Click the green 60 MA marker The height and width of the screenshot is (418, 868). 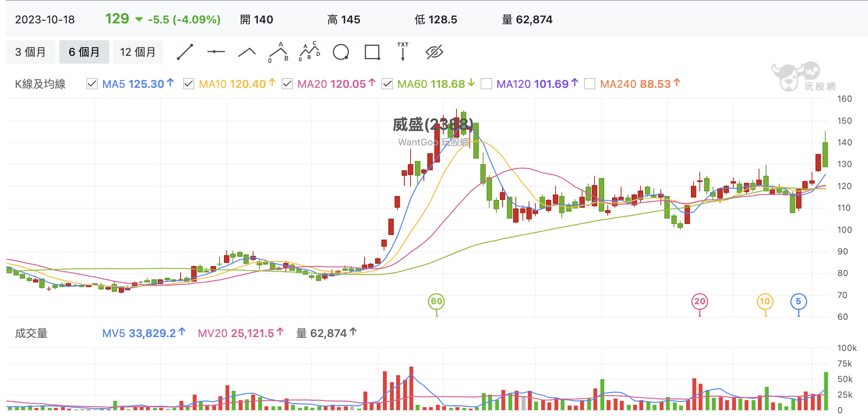click(437, 302)
